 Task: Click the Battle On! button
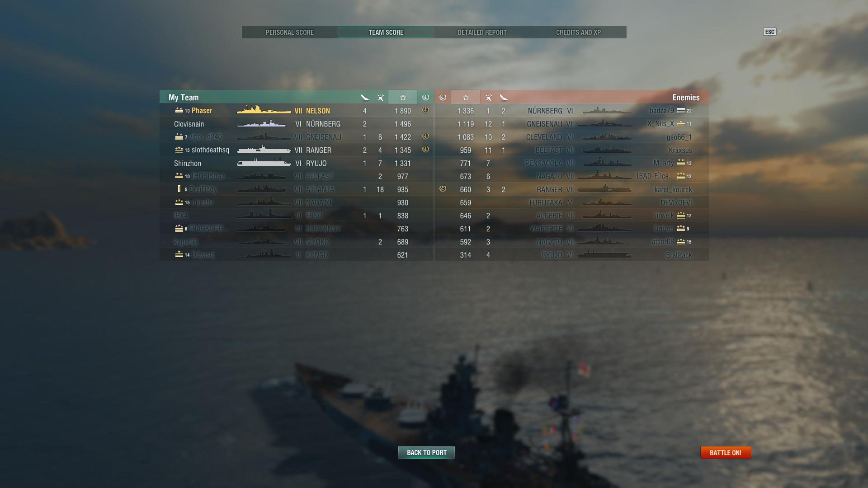726,452
